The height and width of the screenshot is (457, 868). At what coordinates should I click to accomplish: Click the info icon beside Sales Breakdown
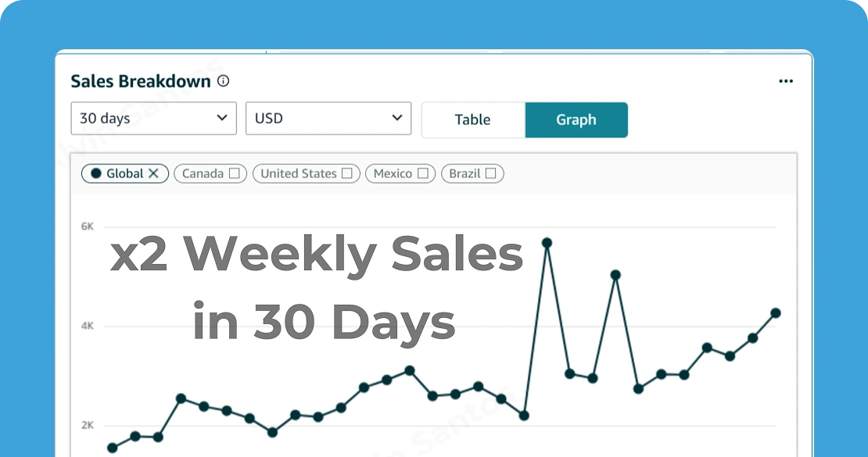click(x=223, y=81)
